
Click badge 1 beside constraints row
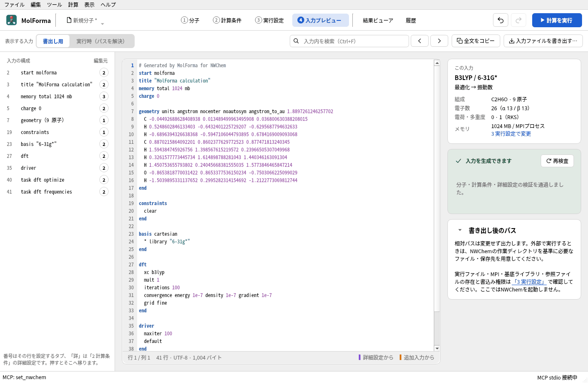[x=104, y=132]
